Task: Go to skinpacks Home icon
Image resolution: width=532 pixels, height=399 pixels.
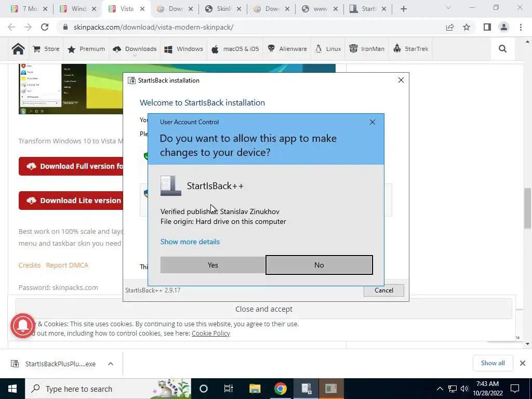Action: (18, 49)
